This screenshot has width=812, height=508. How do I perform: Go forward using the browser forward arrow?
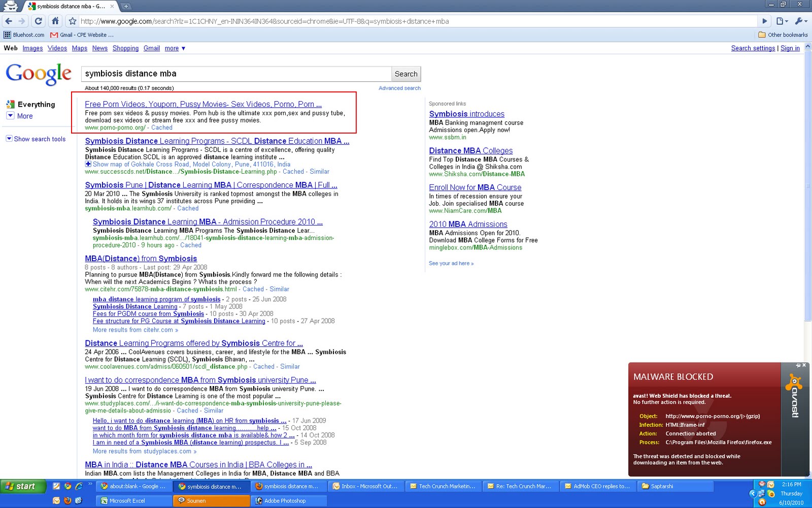click(22, 21)
